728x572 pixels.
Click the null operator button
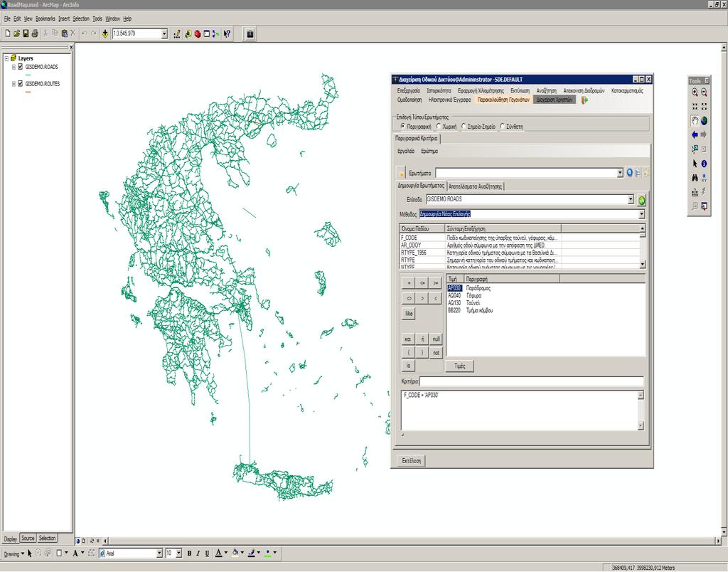pyautogui.click(x=436, y=339)
